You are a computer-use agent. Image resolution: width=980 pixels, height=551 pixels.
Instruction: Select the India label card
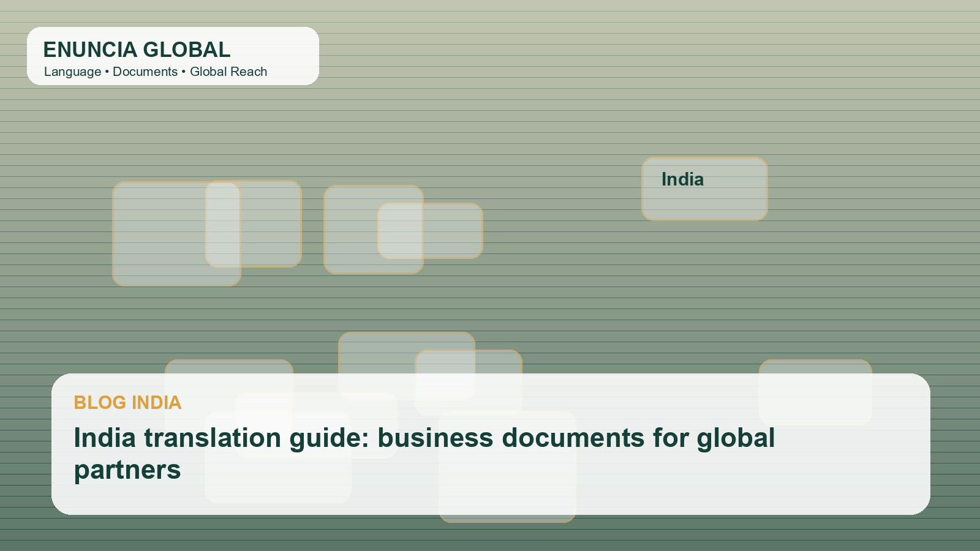point(704,189)
